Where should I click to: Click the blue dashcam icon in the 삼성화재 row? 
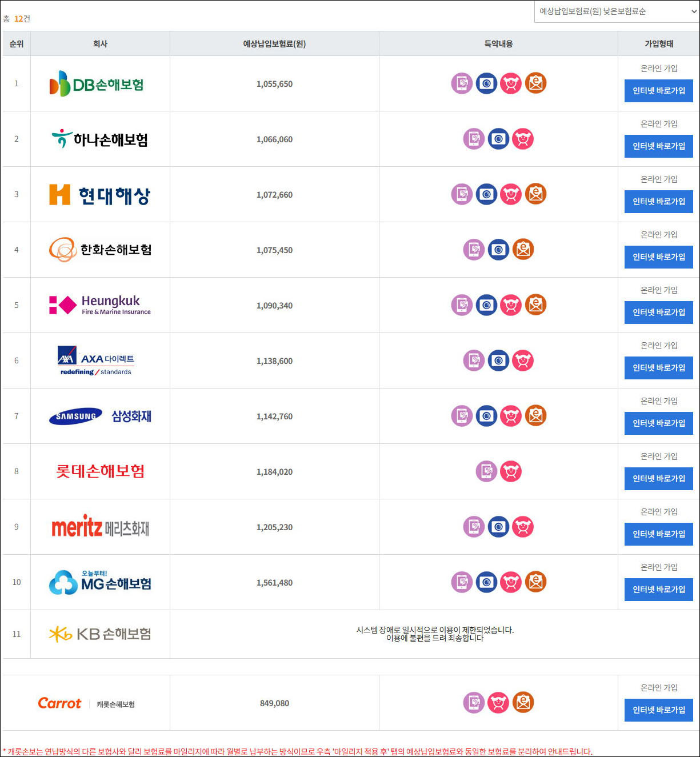click(487, 416)
